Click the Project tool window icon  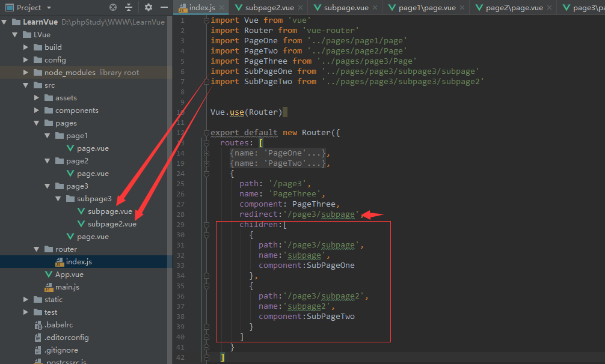pos(9,7)
